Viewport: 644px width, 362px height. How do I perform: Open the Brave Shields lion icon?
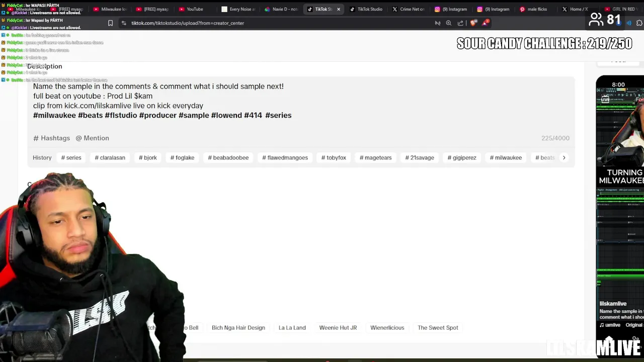point(473,23)
